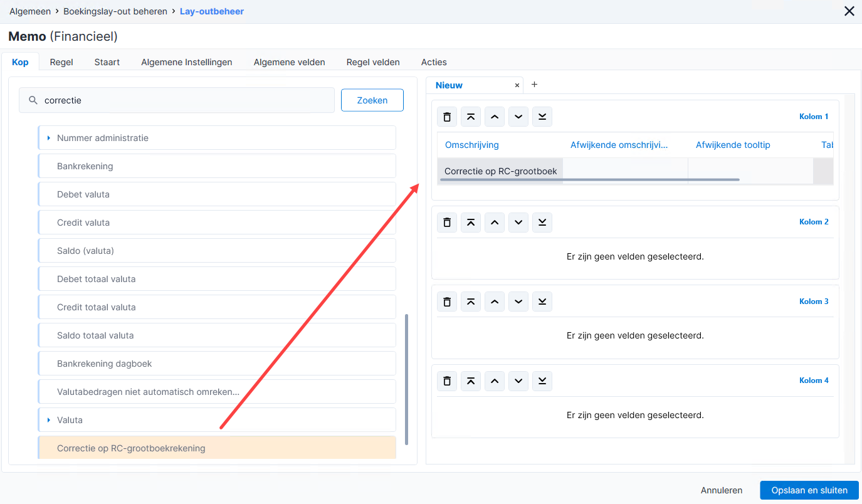Screen dimensions: 862x504
Task: Open the Algemene Instellingen tab
Action: (187, 62)
